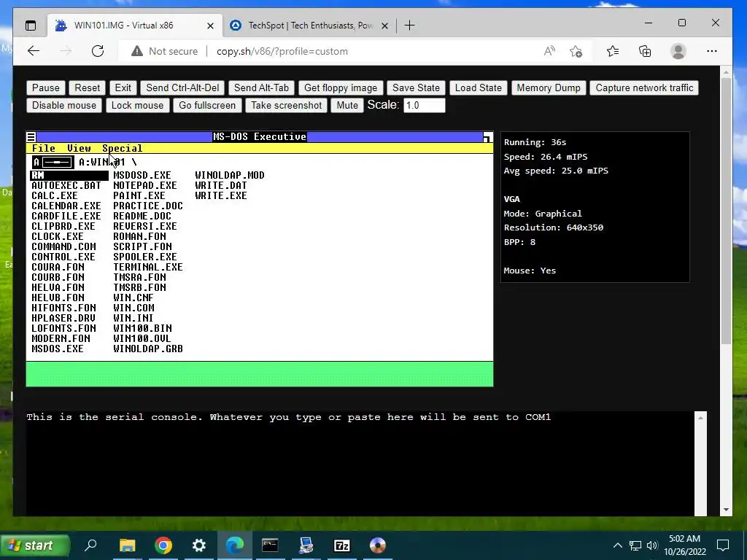Open the Special menu in MS-DOS Executive
Screen dimensions: 747x560
point(122,149)
